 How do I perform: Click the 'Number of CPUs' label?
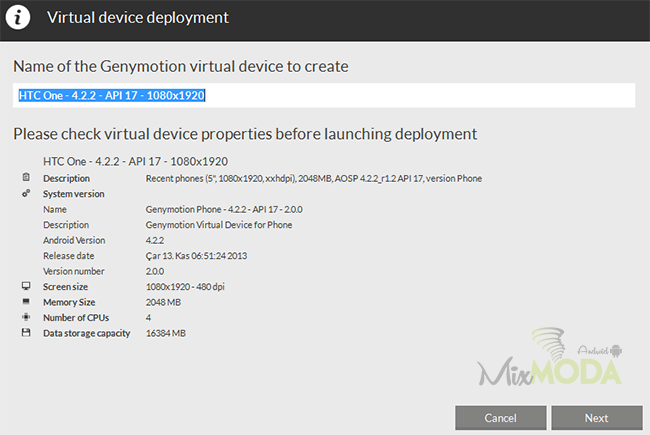tap(76, 318)
